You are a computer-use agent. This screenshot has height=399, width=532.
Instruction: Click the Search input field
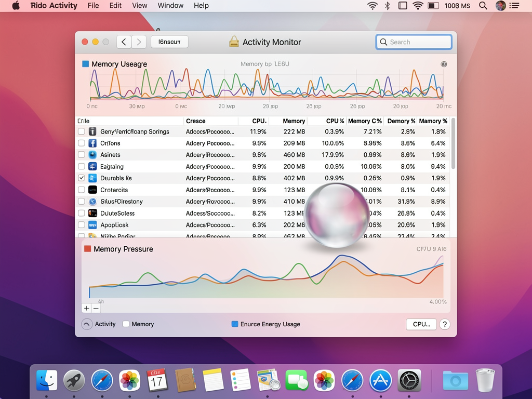[x=414, y=42]
